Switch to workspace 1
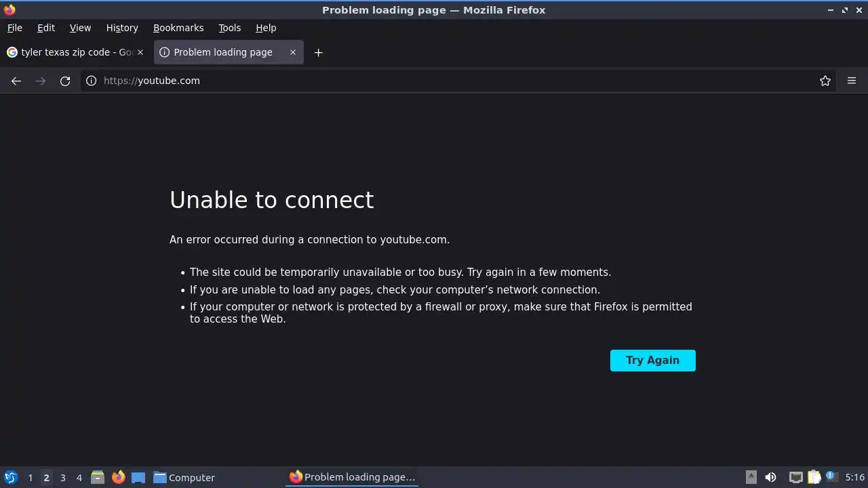Screen dimensions: 868x488 pyautogui.click(x=30, y=478)
